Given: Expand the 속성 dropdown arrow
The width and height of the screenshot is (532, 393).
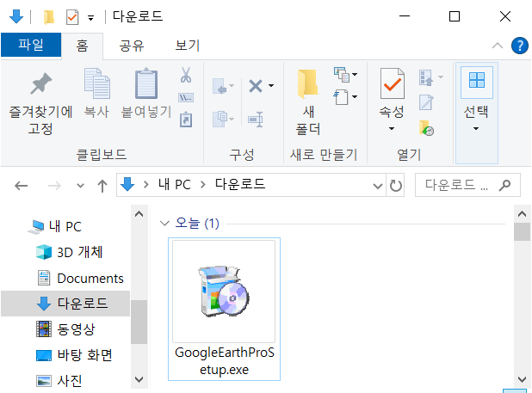Looking at the screenshot, I should point(392,128).
